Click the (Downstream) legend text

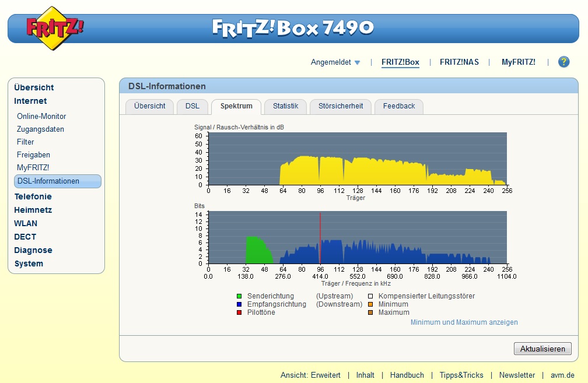pyautogui.click(x=339, y=304)
